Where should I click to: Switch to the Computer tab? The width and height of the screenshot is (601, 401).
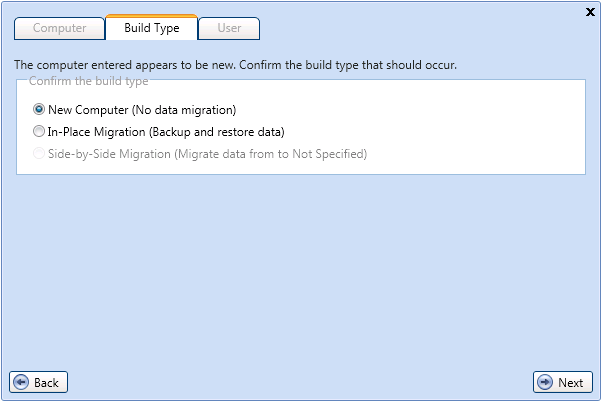tap(59, 28)
